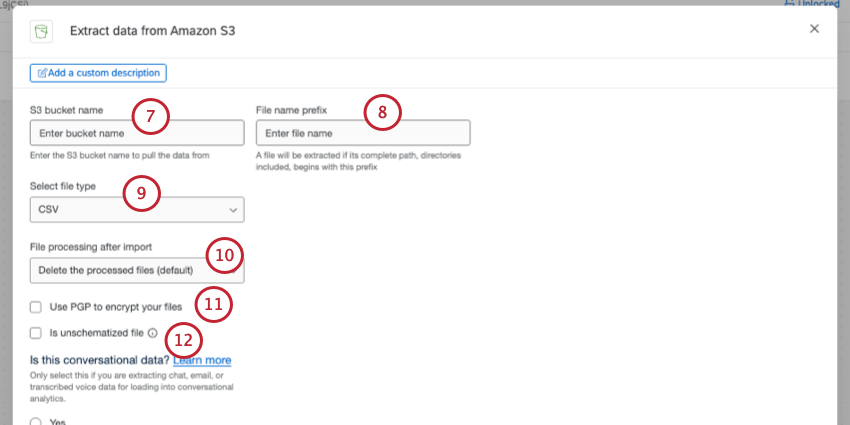
Task: Close the Extract data dialog
Action: pos(814,29)
